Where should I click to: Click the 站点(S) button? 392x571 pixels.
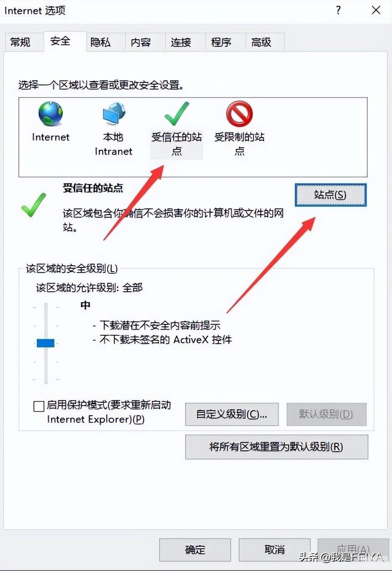click(330, 195)
